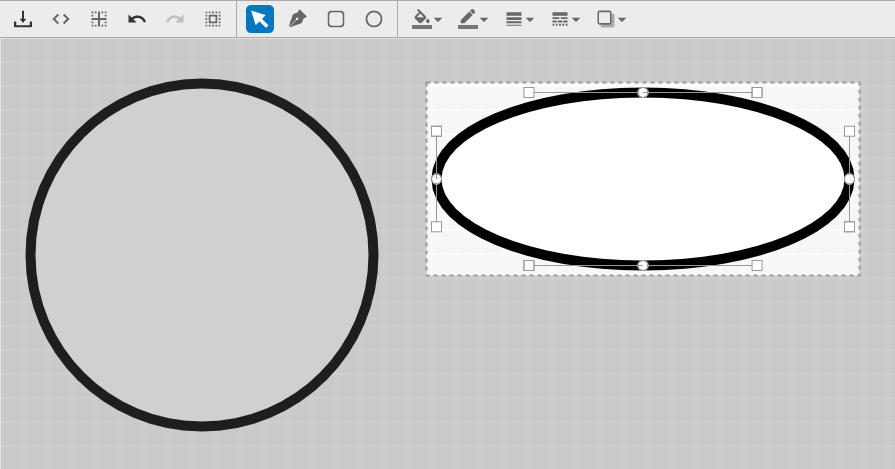
Task: Open the stroke color pencil dropdown
Action: (473, 19)
